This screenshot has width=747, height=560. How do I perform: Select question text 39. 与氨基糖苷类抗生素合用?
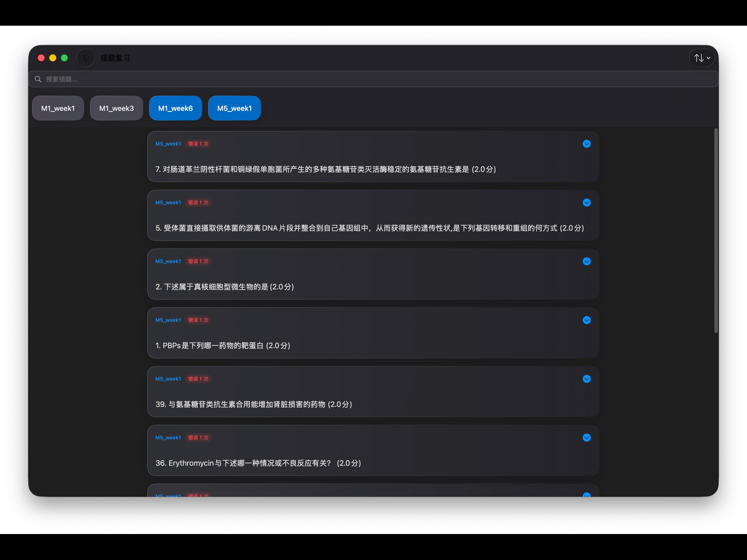tap(254, 404)
